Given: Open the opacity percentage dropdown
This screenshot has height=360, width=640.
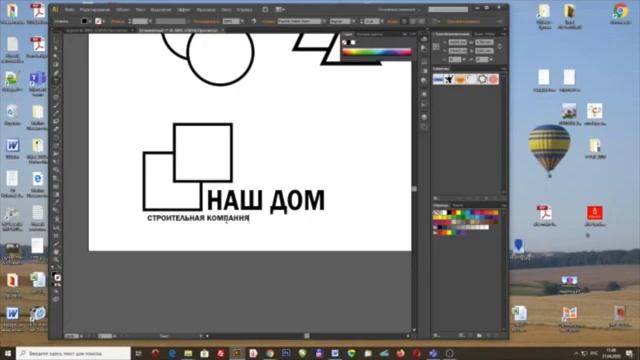Looking at the screenshot, I should pyautogui.click(x=242, y=21).
